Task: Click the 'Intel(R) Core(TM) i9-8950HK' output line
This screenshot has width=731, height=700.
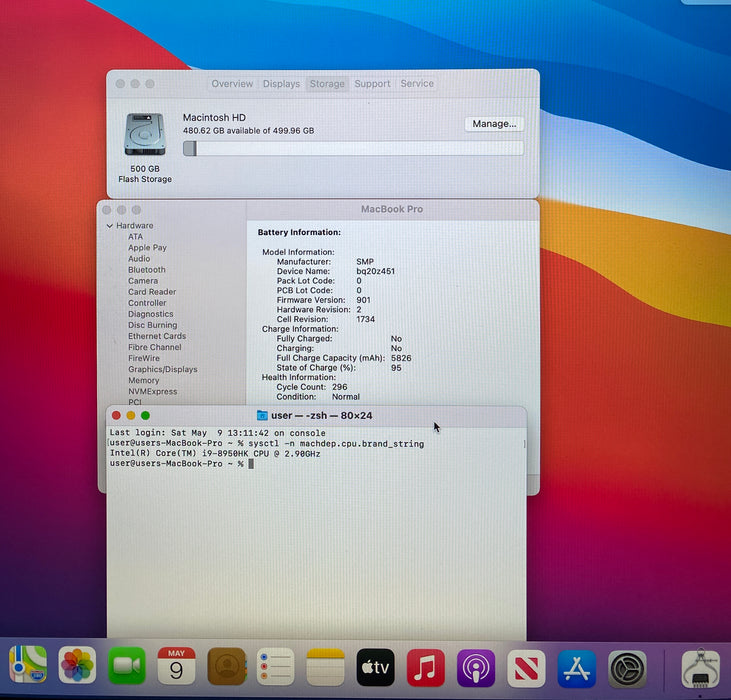Action: tap(215, 454)
